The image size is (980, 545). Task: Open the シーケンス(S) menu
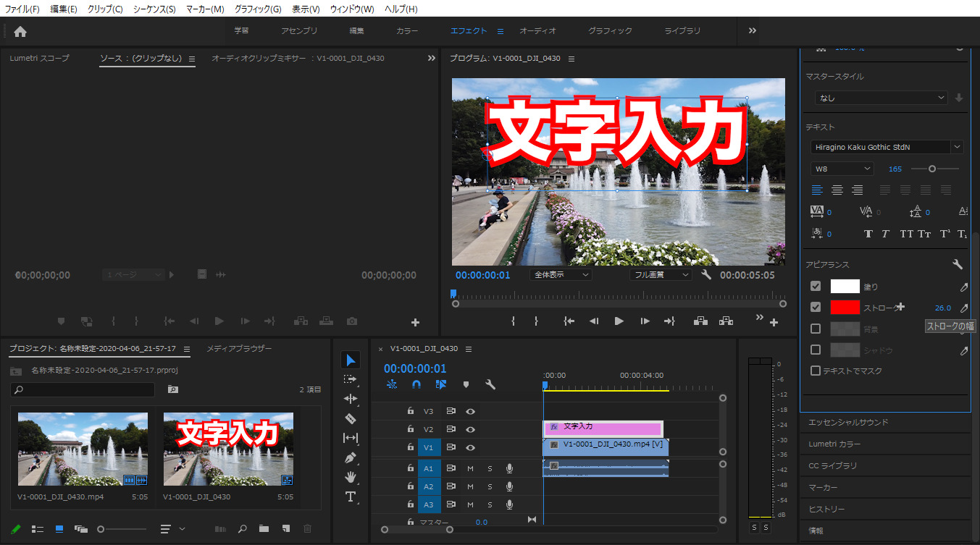(153, 9)
